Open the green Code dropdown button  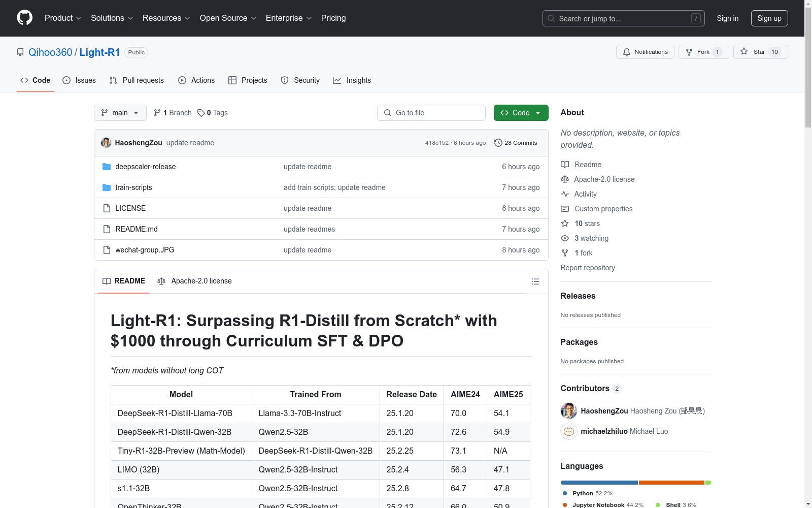(x=521, y=113)
